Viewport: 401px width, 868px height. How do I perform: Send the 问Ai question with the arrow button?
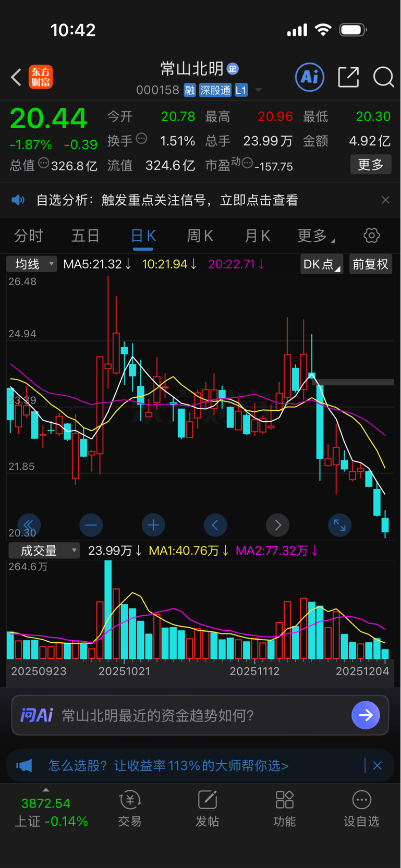(x=366, y=715)
